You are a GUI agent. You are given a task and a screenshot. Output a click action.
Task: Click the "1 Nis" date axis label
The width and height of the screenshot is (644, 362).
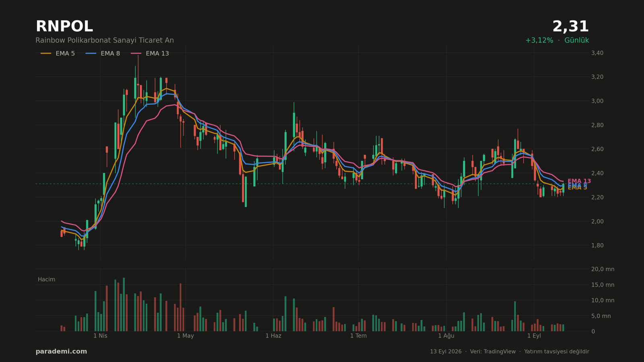click(100, 336)
